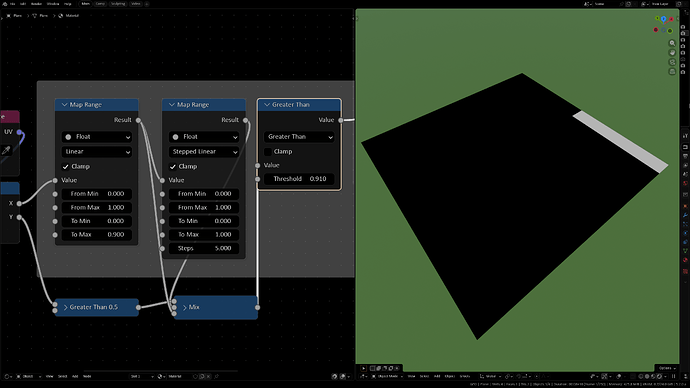The width and height of the screenshot is (690, 388).
Task: Select rendered viewport shading mode icon
Action: (660, 376)
